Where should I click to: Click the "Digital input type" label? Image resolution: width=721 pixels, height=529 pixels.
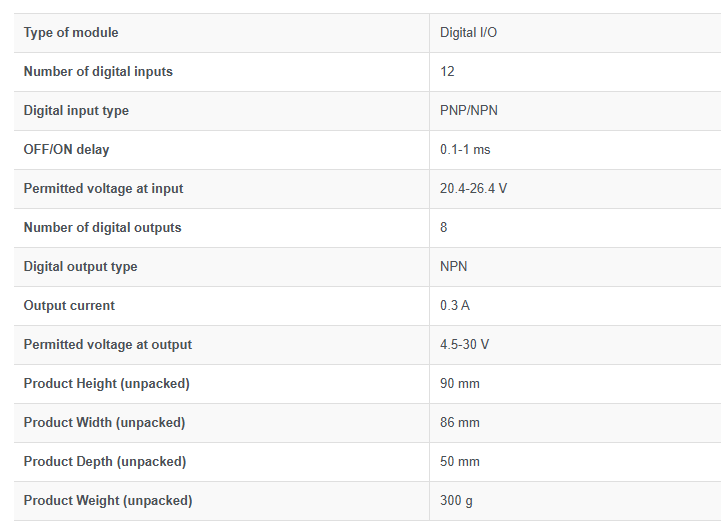coord(76,111)
